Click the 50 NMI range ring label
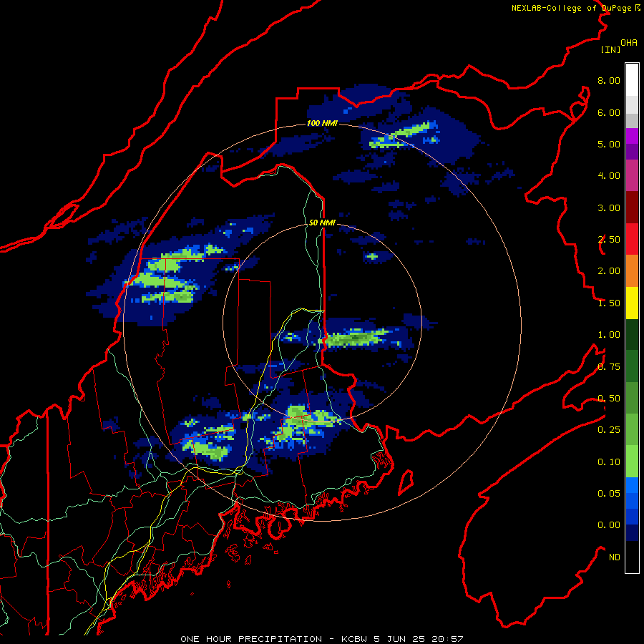 (322, 223)
